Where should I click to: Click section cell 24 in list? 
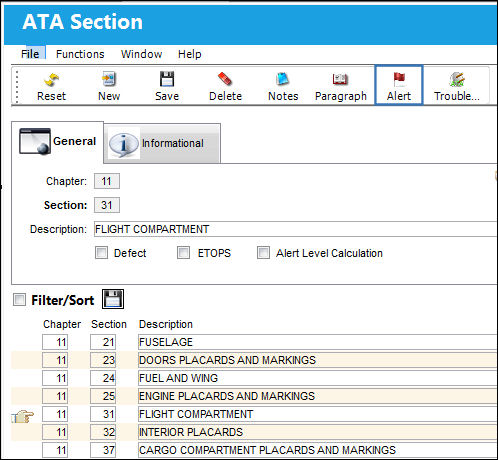tap(103, 378)
